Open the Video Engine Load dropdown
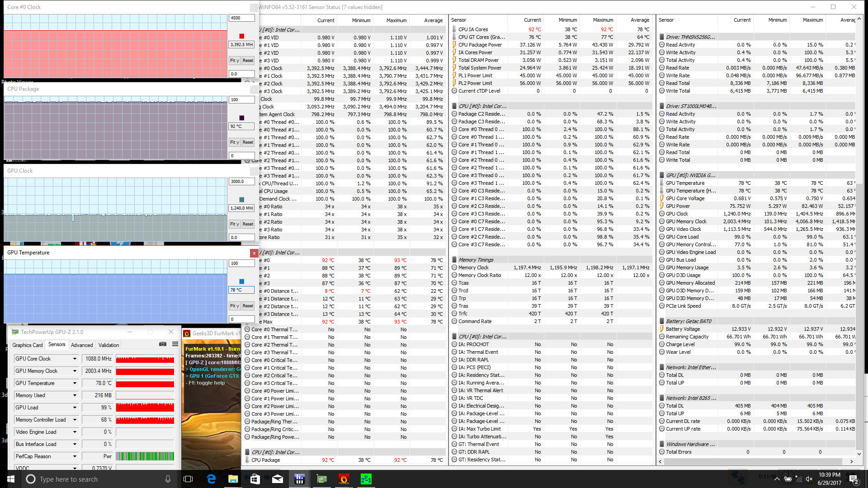 point(75,432)
